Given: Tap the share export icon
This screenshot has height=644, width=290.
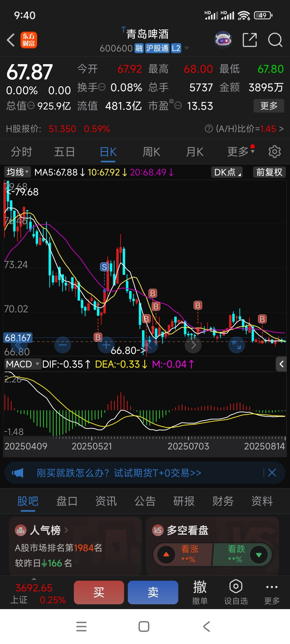Looking at the screenshot, I should 250,40.
